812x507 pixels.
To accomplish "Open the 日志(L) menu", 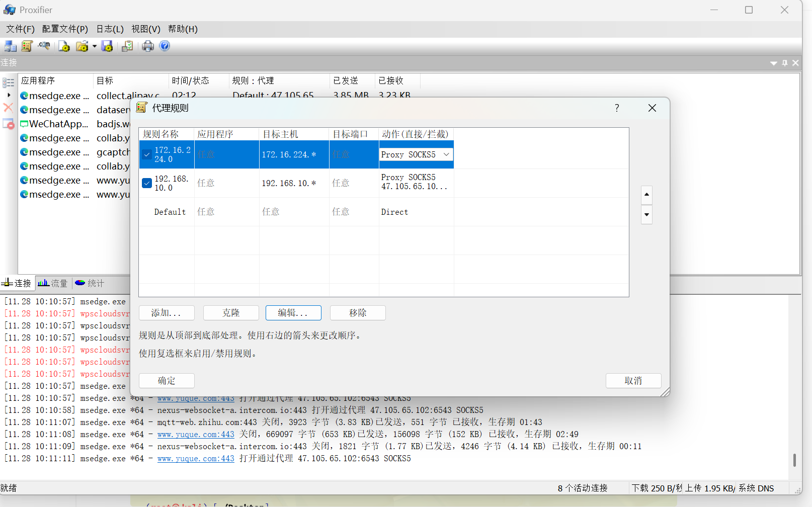I will click(x=110, y=29).
